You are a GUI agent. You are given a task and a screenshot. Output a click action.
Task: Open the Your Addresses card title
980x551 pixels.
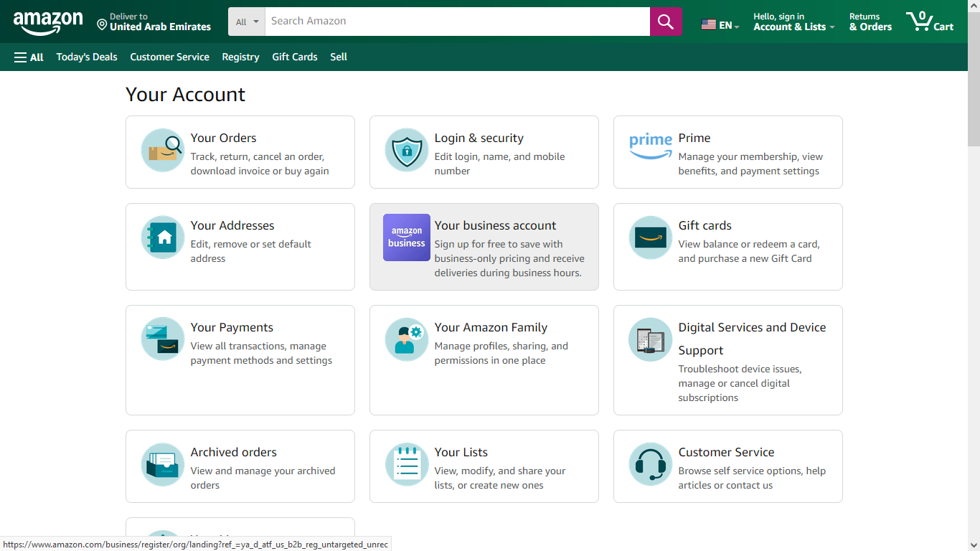(232, 226)
